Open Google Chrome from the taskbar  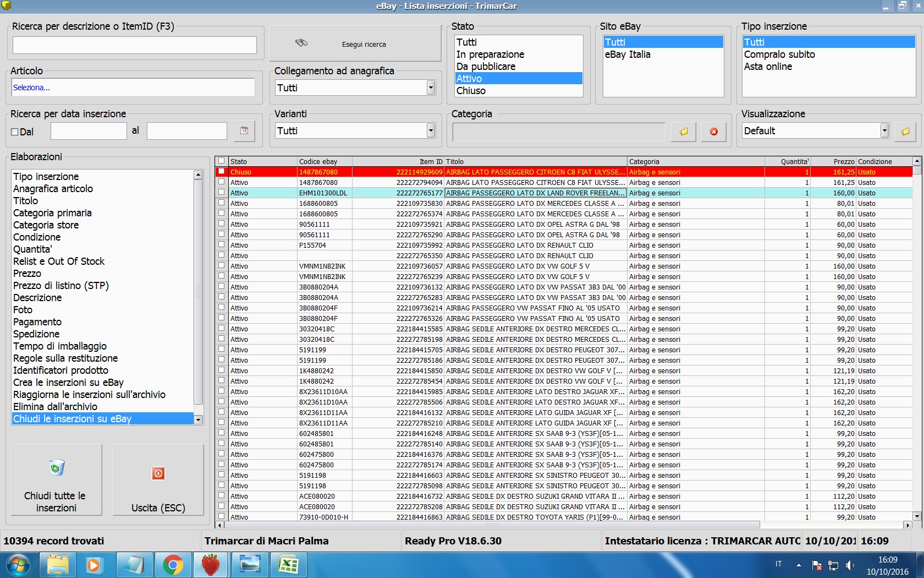pyautogui.click(x=173, y=565)
